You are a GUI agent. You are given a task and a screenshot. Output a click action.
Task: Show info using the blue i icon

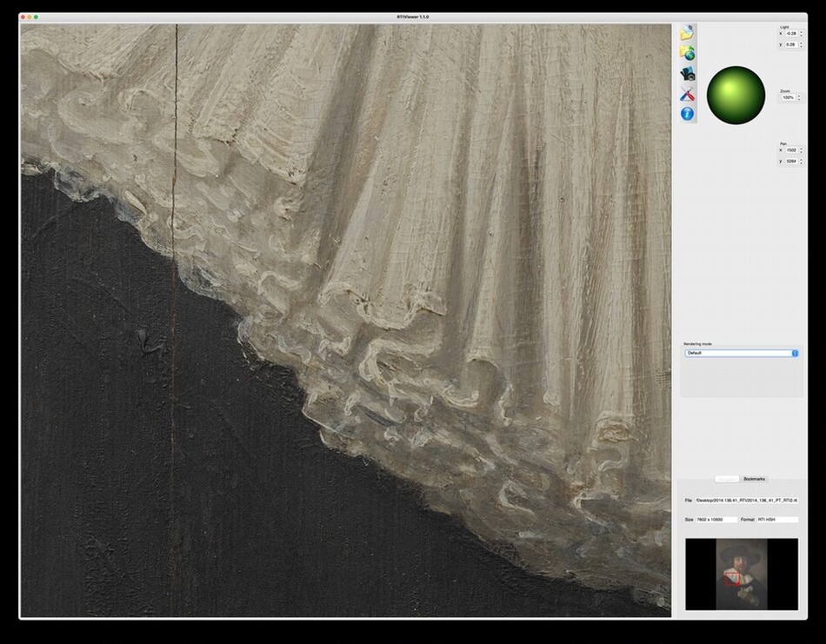[687, 113]
